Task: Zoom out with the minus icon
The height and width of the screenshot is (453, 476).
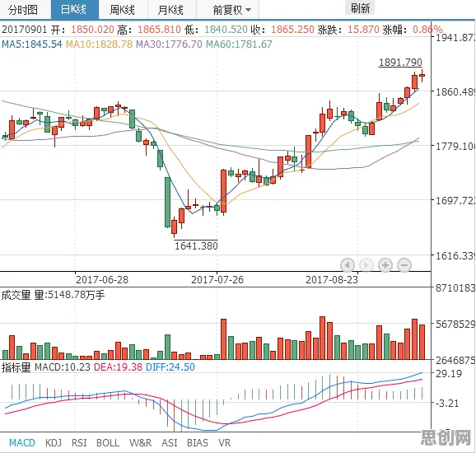Action: tap(404, 265)
